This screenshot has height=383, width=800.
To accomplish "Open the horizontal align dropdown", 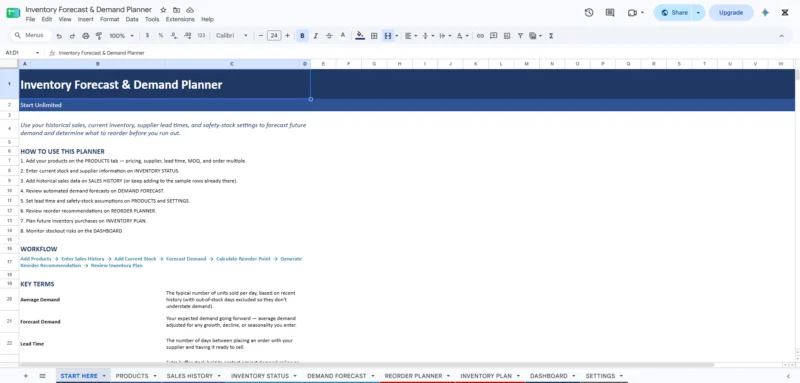I will click(x=411, y=36).
